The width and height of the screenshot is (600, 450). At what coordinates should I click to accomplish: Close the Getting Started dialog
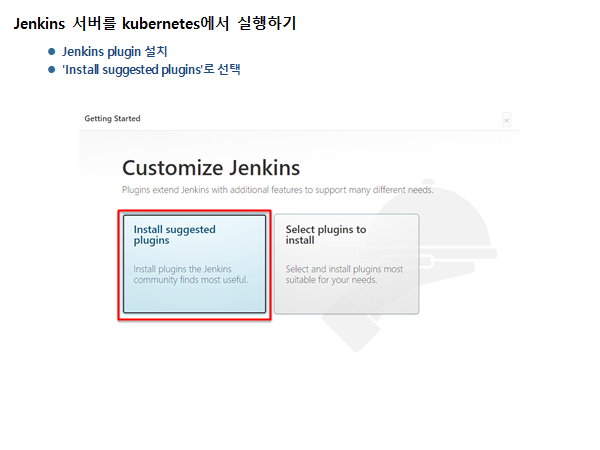pos(506,121)
